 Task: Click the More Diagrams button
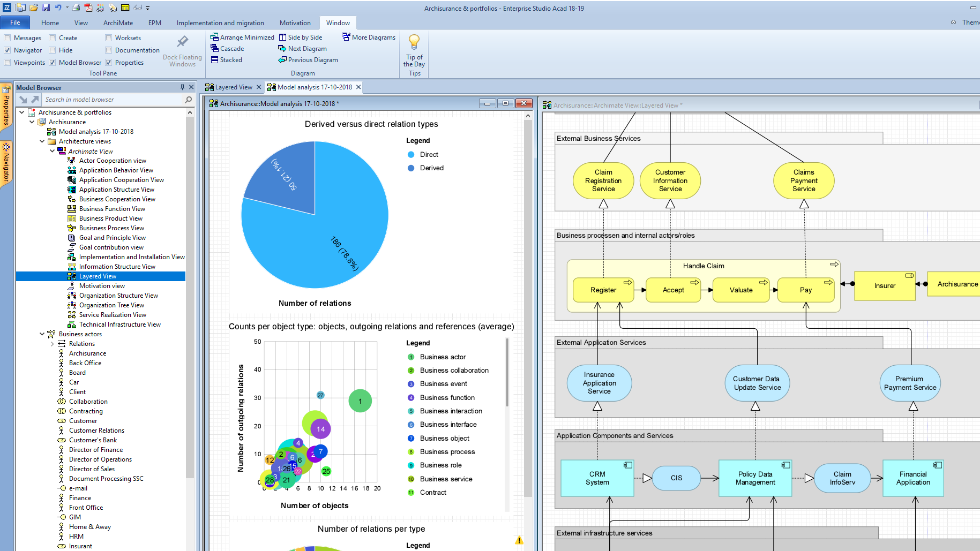click(x=369, y=37)
